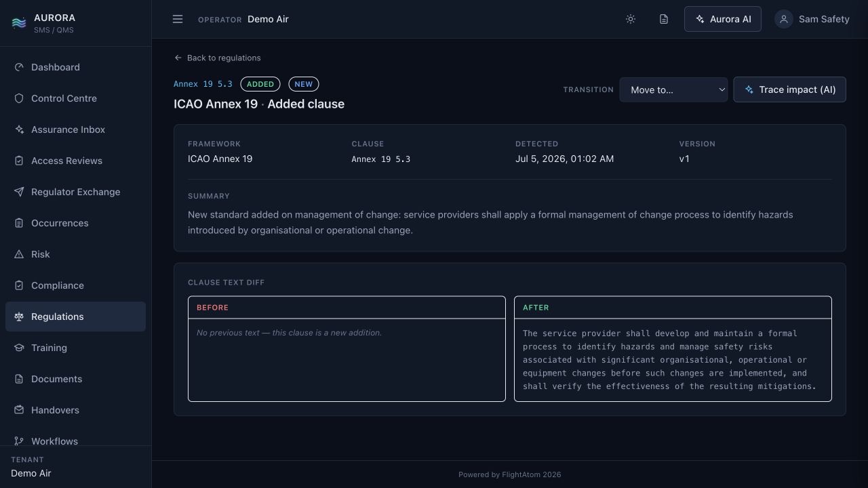The width and height of the screenshot is (868, 488).
Task: Open the Move to... transition dropdown
Action: [x=673, y=89]
